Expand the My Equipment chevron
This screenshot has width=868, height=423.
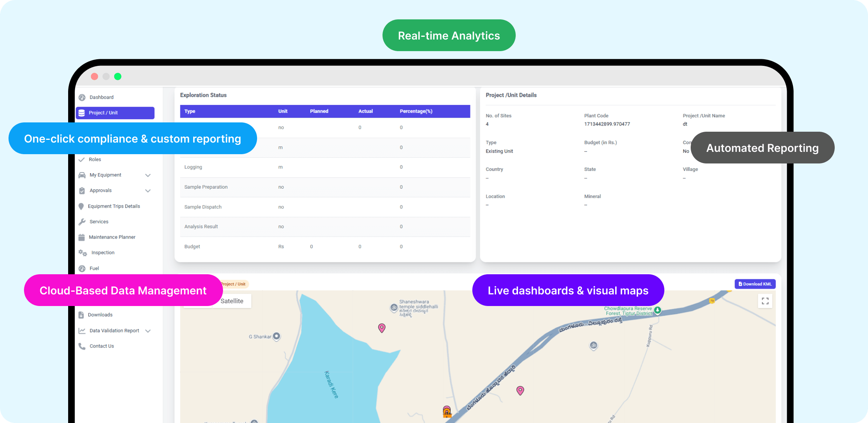tap(148, 175)
